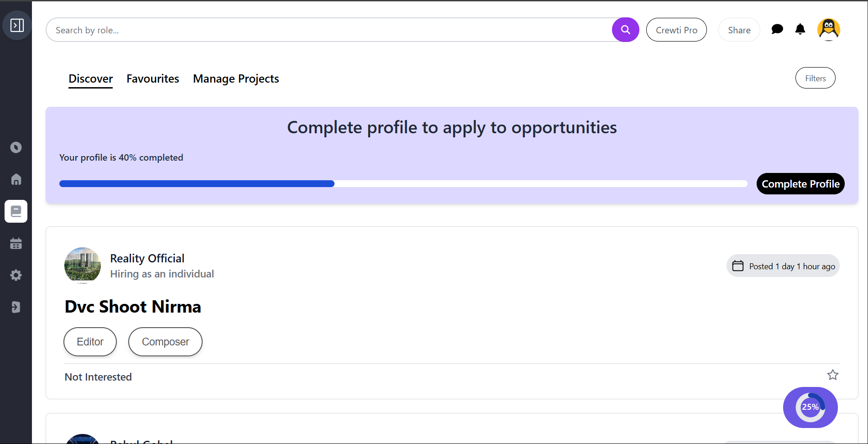Open the notifications bell
This screenshot has height=444, width=868.
[x=800, y=30]
